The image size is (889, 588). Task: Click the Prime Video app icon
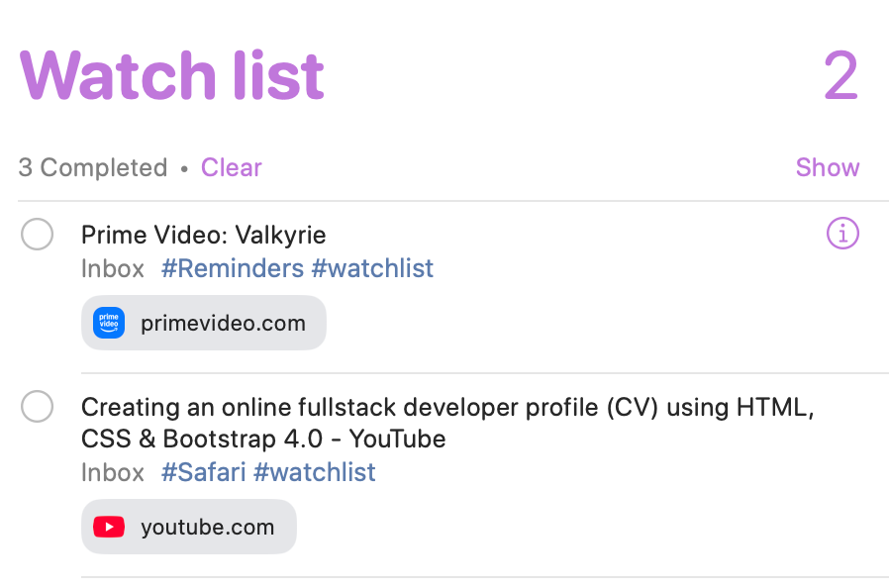(x=109, y=323)
